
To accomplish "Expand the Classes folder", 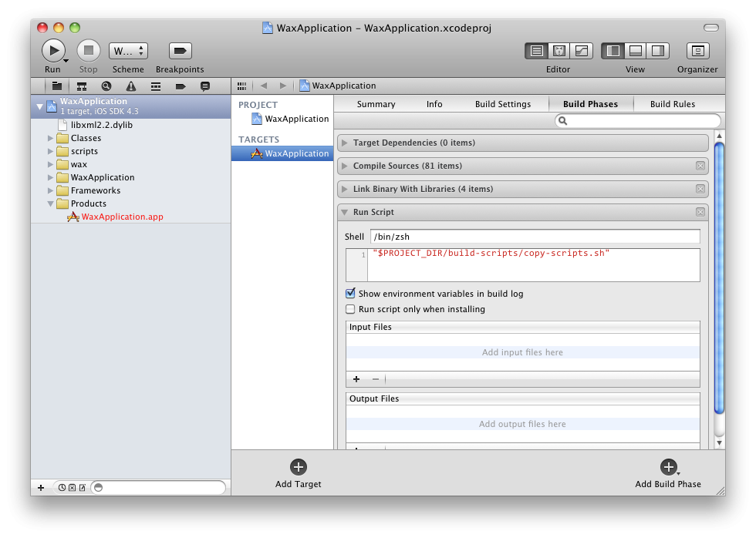I will click(x=50, y=138).
